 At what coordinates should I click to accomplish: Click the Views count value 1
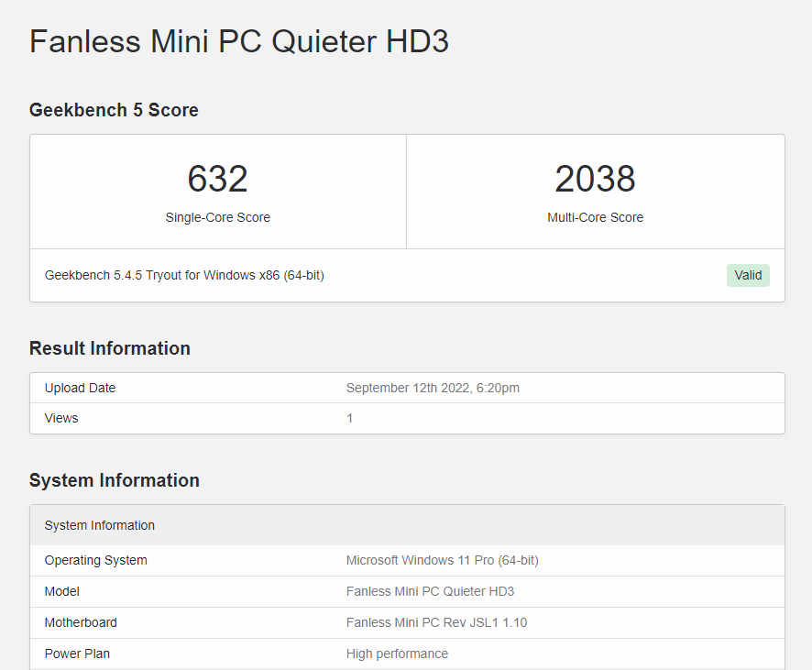(x=349, y=418)
